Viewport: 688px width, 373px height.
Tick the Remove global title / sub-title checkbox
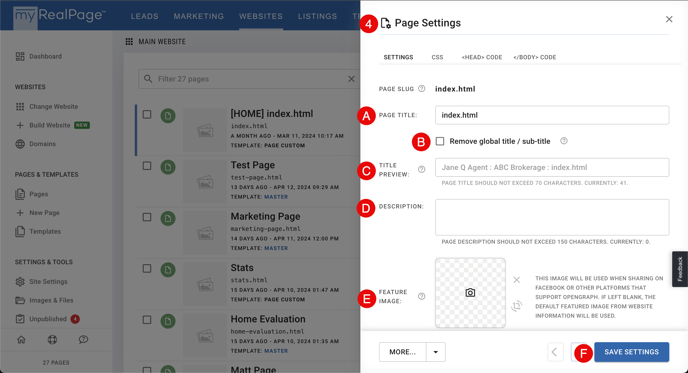click(440, 141)
